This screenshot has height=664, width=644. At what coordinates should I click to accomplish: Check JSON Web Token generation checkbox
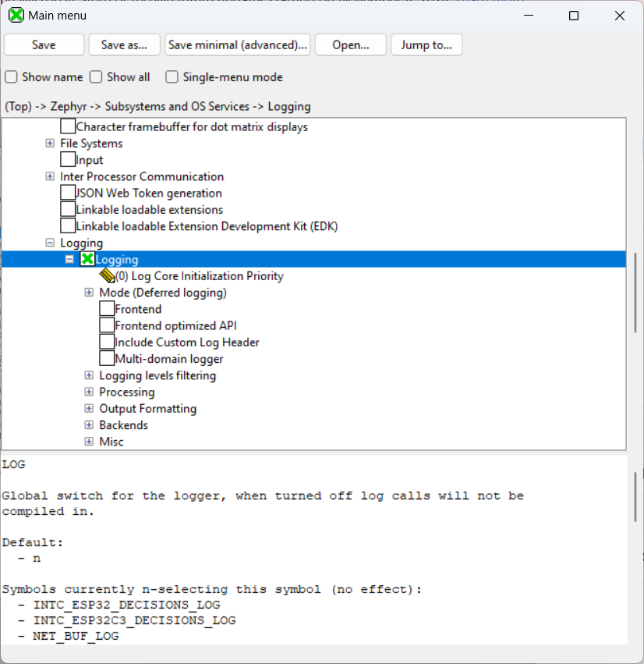click(68, 192)
